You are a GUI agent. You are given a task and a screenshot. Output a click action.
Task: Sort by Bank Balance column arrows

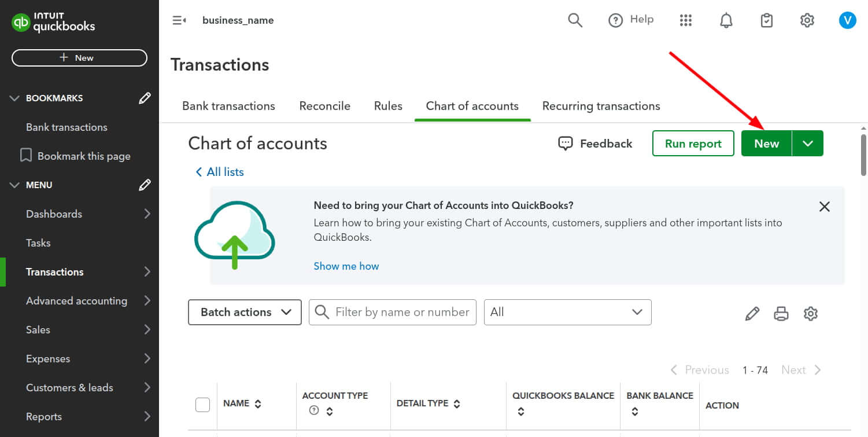(635, 412)
